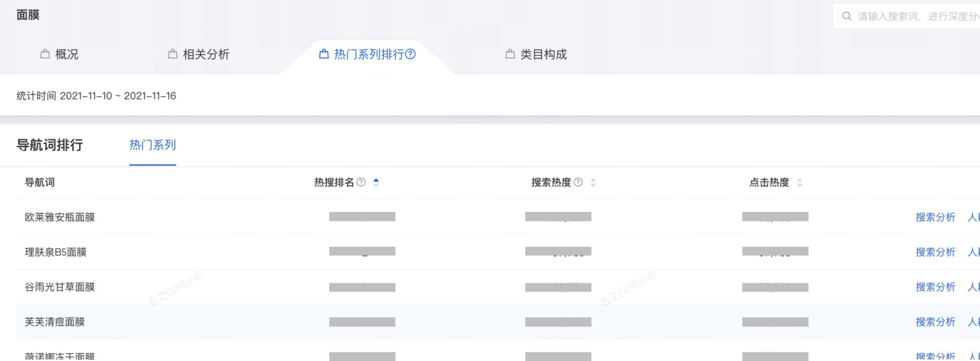Screen dimensions: 980x361
Task: Click the bag icon beside 相关分析
Action: pos(172,54)
